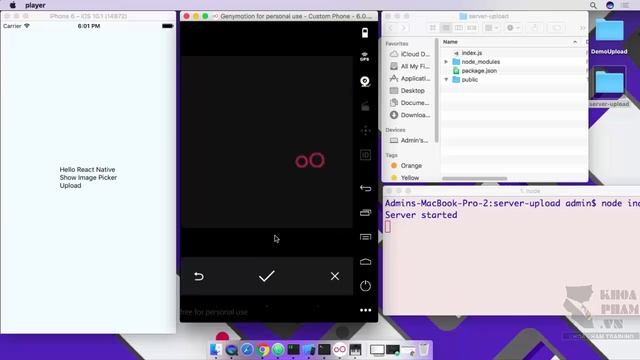Viewport: 640px width, 360px height.
Task: Open Spotlight search in menu bar
Action: [x=593, y=5]
